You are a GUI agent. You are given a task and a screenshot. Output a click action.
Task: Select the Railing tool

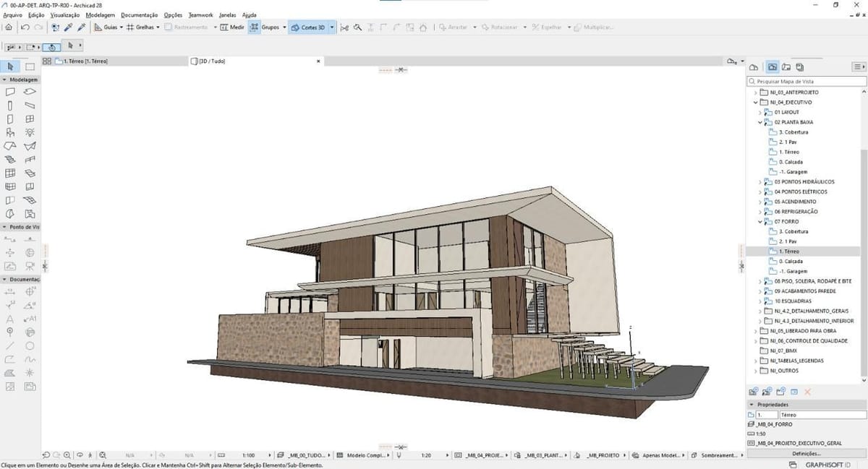pos(30,160)
